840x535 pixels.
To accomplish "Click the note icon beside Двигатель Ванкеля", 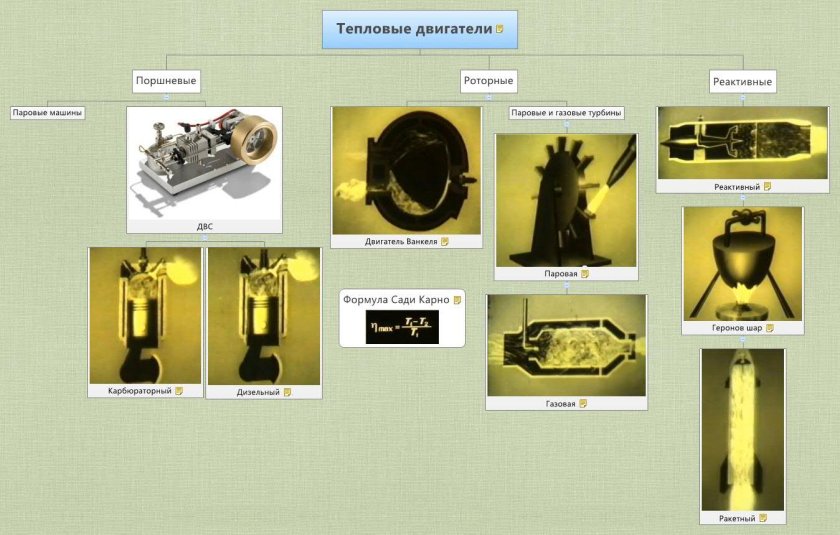I will (445, 241).
